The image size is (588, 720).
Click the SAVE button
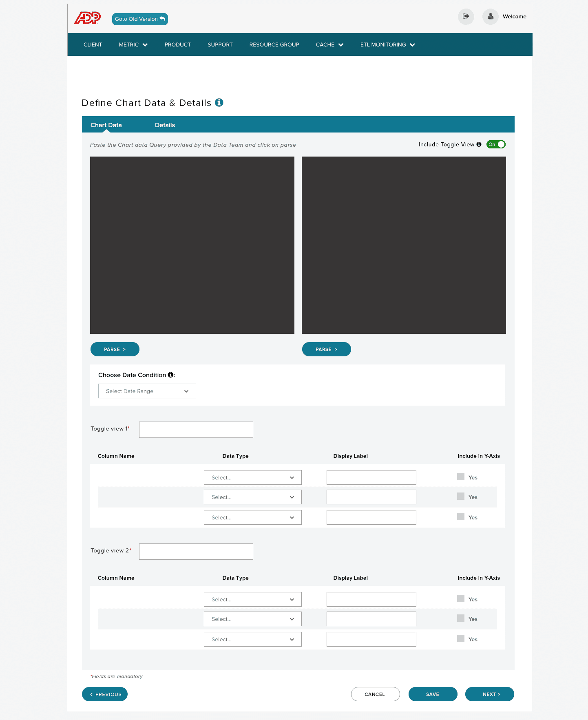point(433,694)
